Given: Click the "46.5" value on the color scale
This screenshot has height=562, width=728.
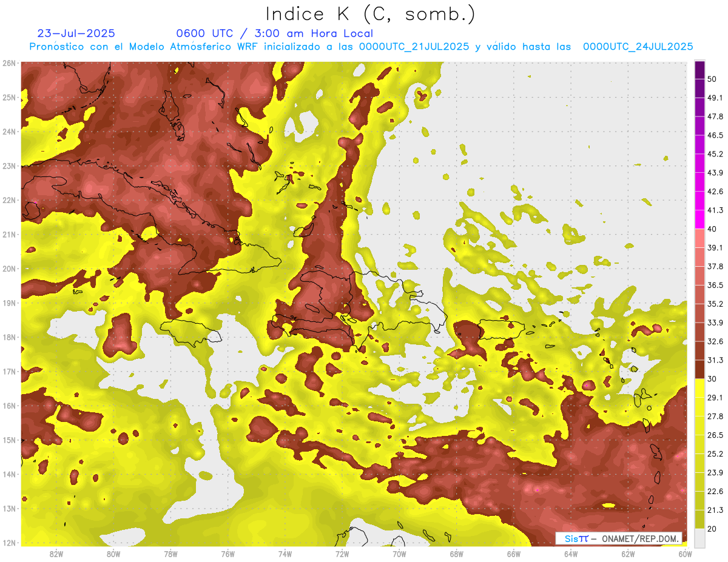Looking at the screenshot, I should 715,135.
